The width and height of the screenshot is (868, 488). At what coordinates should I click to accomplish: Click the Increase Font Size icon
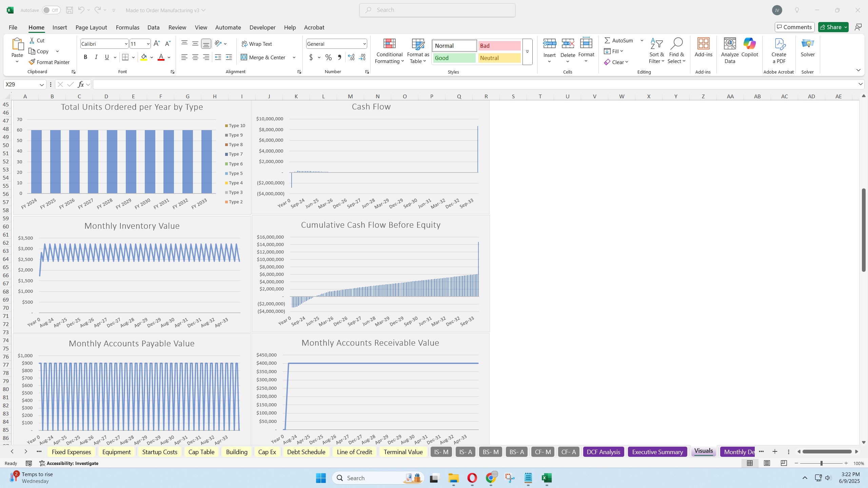(x=156, y=43)
